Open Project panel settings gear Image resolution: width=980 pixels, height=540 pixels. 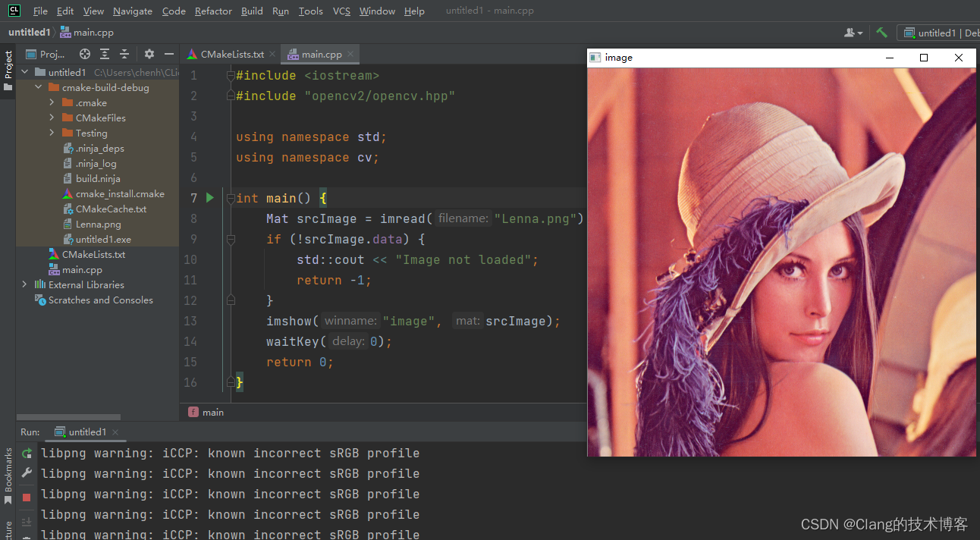[x=149, y=54]
